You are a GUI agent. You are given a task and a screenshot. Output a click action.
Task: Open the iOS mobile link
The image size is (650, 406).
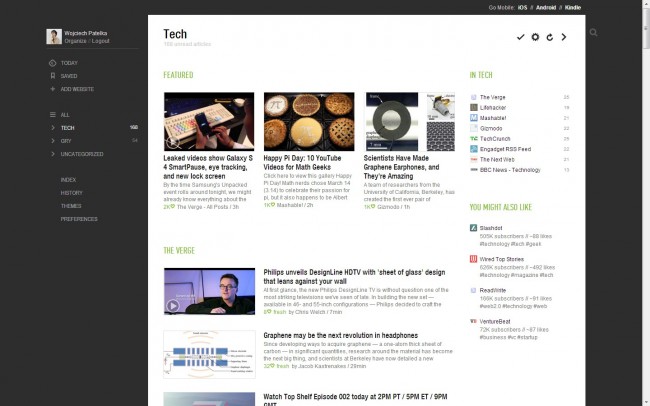coord(522,7)
